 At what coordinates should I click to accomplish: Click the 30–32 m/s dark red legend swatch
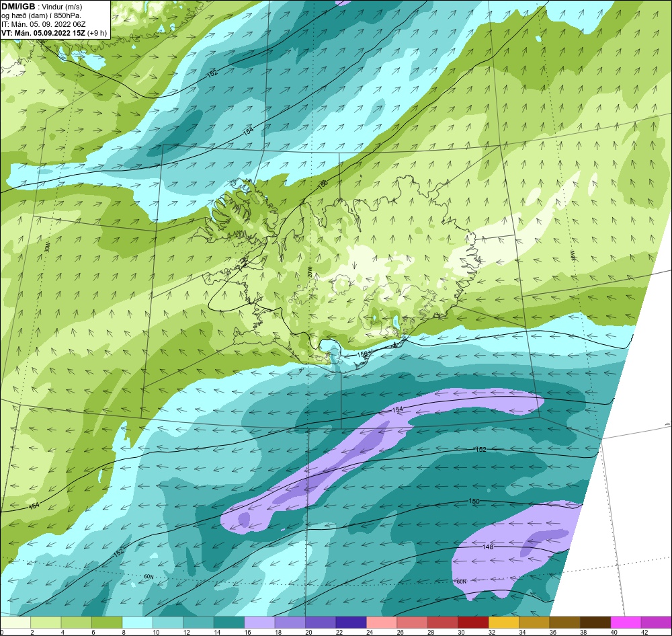click(x=472, y=623)
